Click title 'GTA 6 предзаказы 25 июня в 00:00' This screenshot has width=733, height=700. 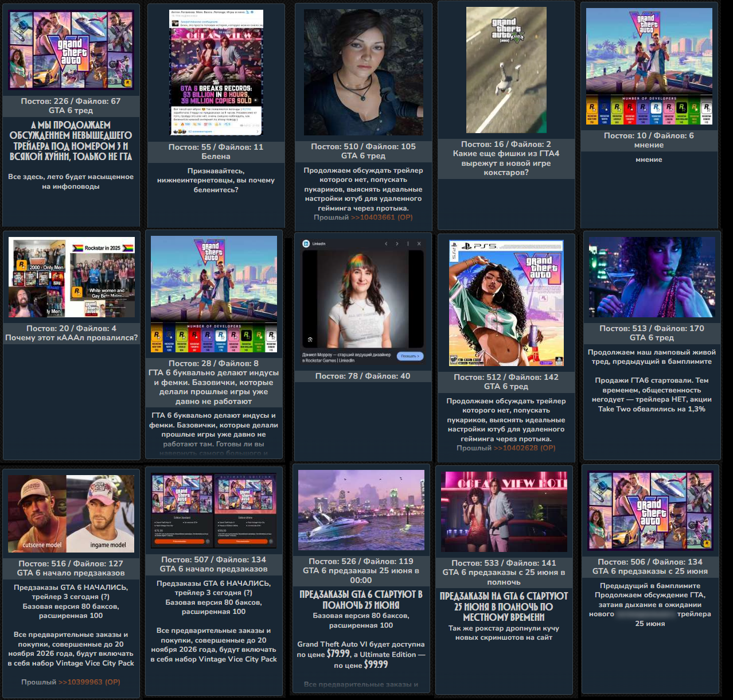[361, 575]
